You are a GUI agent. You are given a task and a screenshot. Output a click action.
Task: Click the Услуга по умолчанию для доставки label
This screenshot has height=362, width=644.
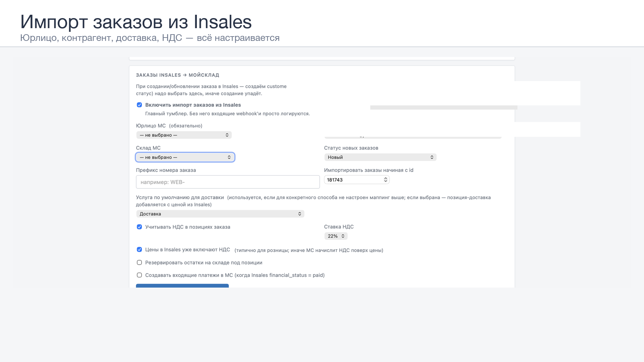coord(180,197)
